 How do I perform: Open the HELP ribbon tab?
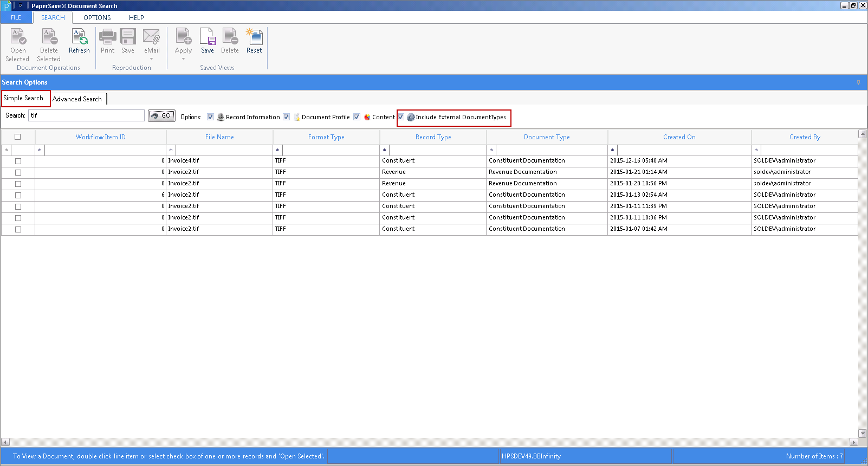[137, 17]
